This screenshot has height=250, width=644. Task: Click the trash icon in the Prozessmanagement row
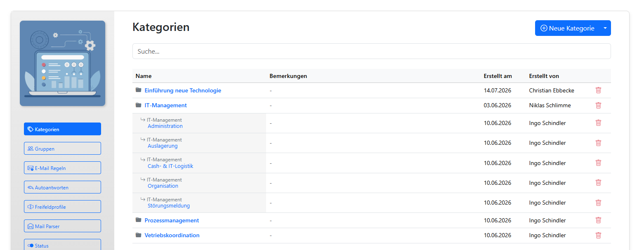pos(598,220)
